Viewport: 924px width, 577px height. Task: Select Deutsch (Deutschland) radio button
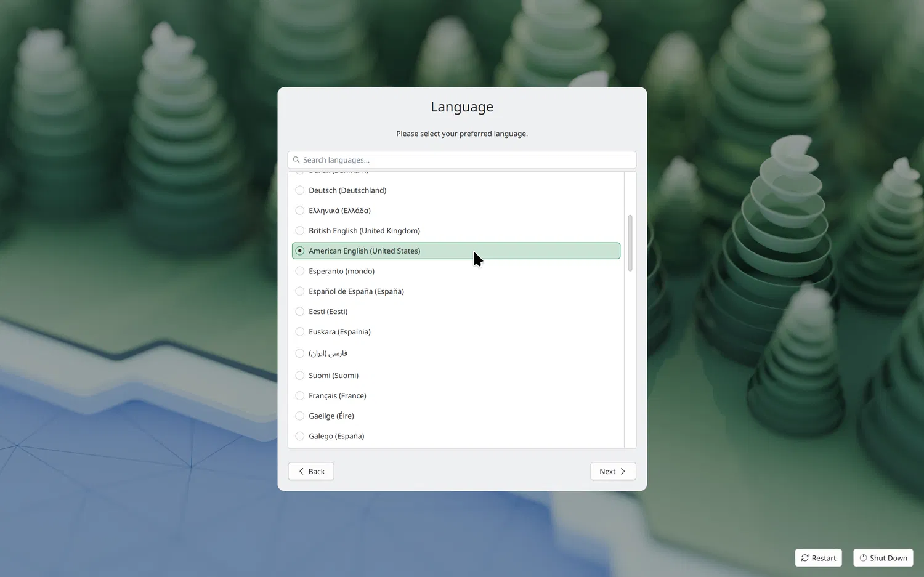[300, 190]
